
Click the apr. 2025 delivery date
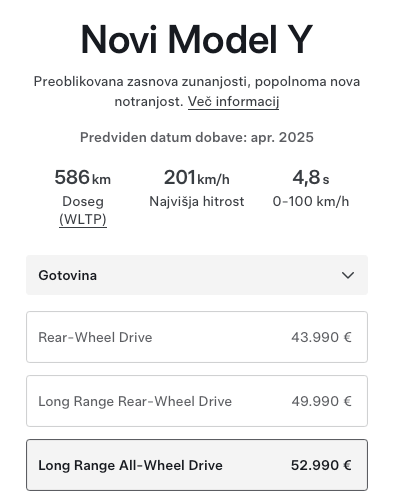(x=282, y=137)
